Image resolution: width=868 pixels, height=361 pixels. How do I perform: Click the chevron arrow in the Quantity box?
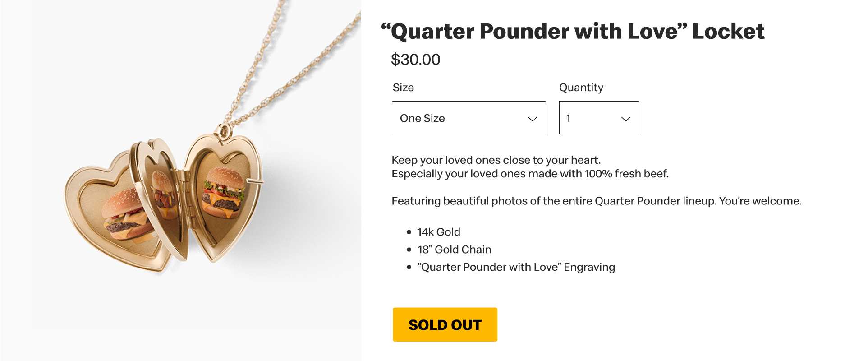[625, 119]
